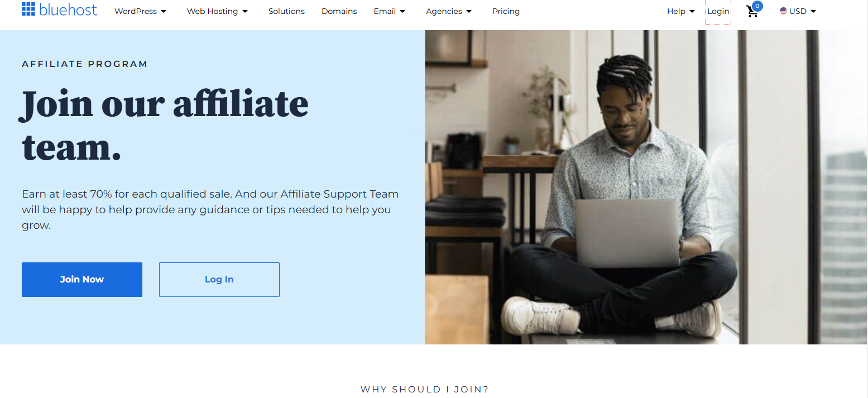Open the shopping cart icon
Image resolution: width=868 pixels, height=398 pixels.
[x=752, y=12]
